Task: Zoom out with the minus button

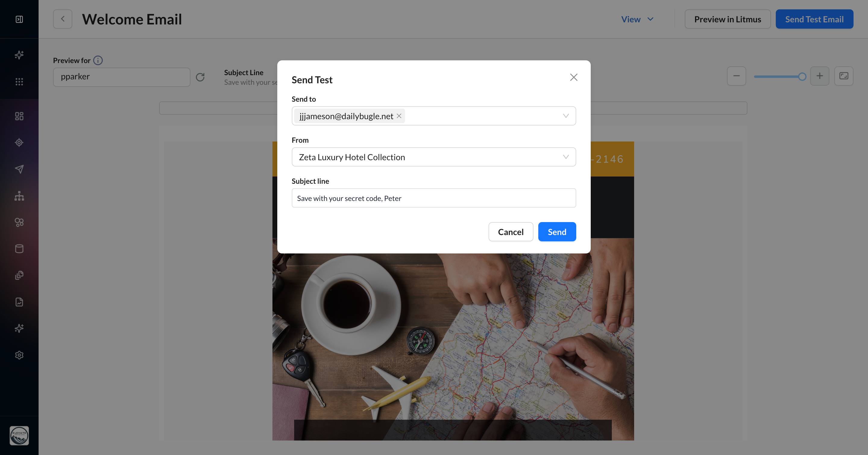Action: 736,76
